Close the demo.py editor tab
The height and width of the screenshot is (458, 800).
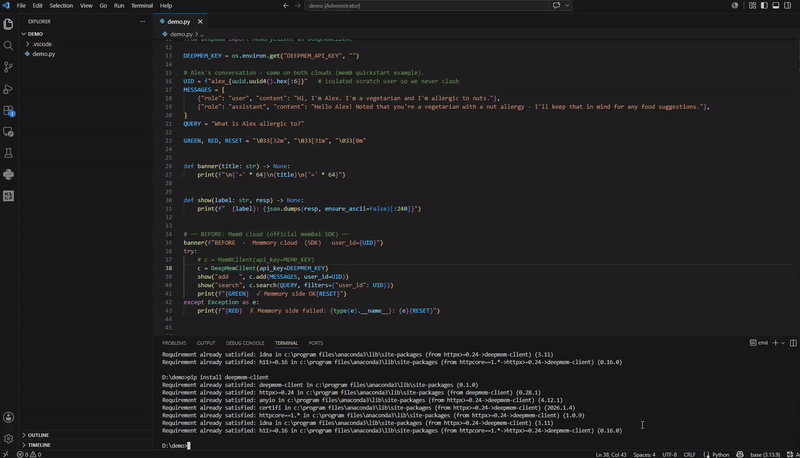coord(200,21)
